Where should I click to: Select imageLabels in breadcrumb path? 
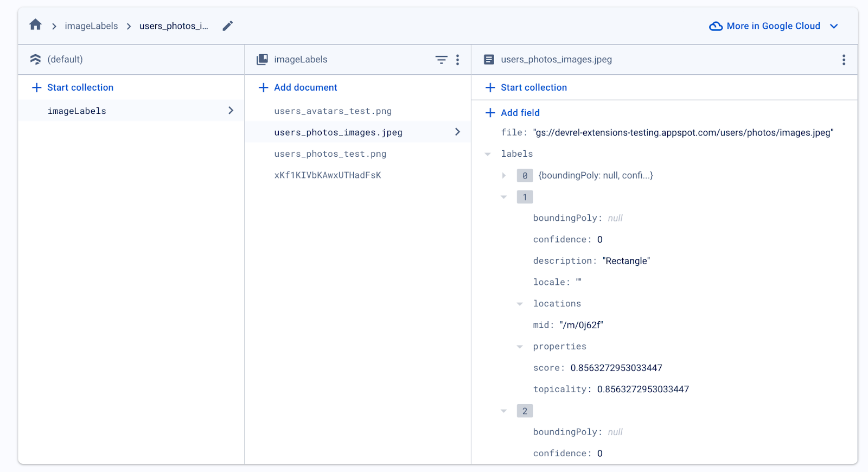click(91, 26)
